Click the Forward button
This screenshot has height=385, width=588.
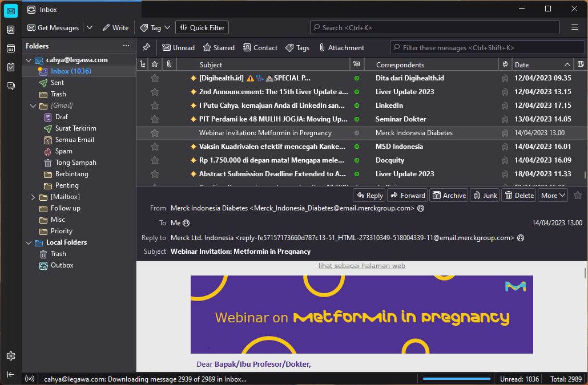click(x=407, y=195)
